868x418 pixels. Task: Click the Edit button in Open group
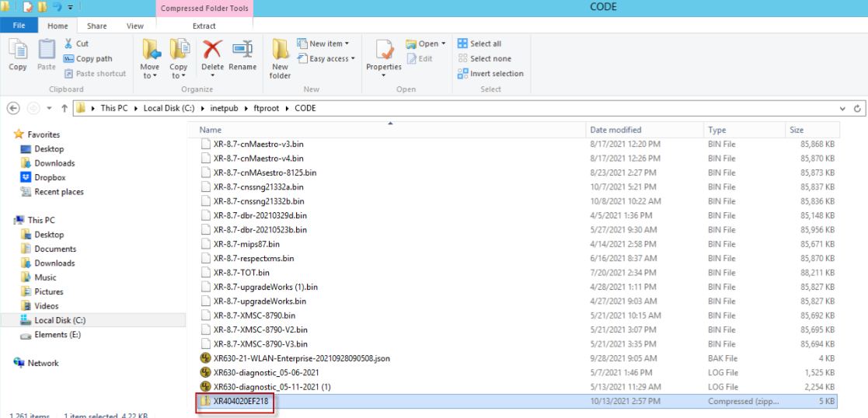420,58
